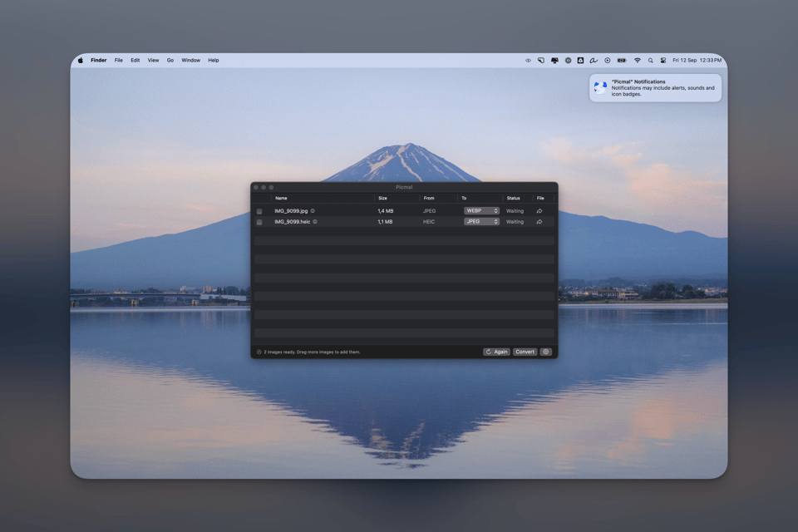Screen dimensions: 798x532
Task: Show info for IMG_9099.jpg
Action: click(313, 211)
